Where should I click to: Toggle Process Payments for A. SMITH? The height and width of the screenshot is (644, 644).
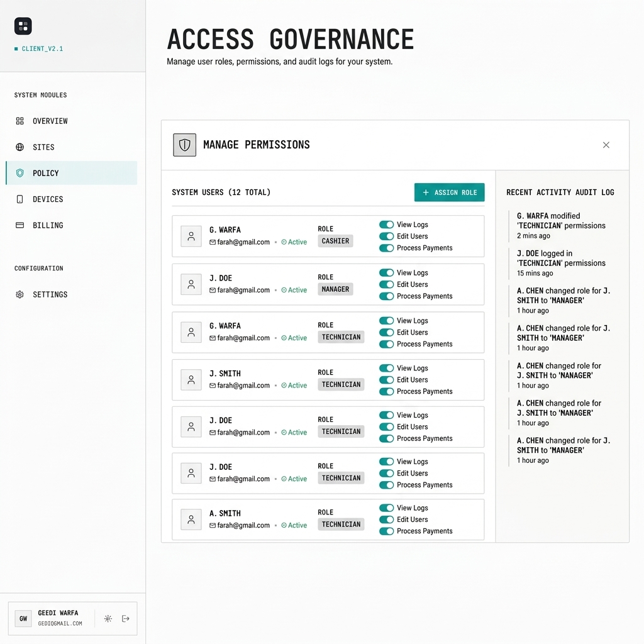[x=386, y=531]
